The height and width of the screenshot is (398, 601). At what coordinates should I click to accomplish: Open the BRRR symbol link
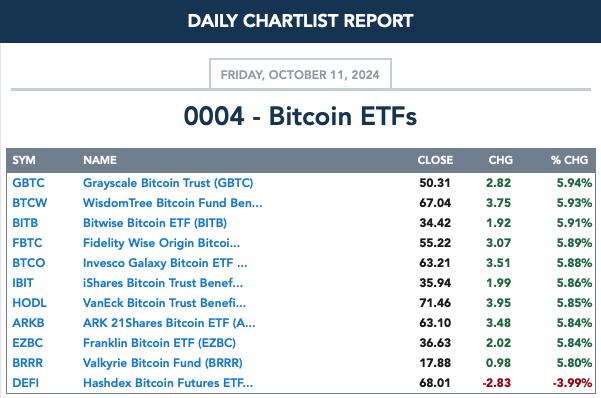tap(28, 362)
